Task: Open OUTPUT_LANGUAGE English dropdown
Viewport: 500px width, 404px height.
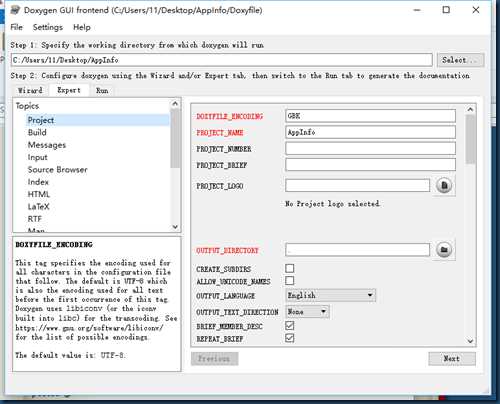Action: coord(331,295)
